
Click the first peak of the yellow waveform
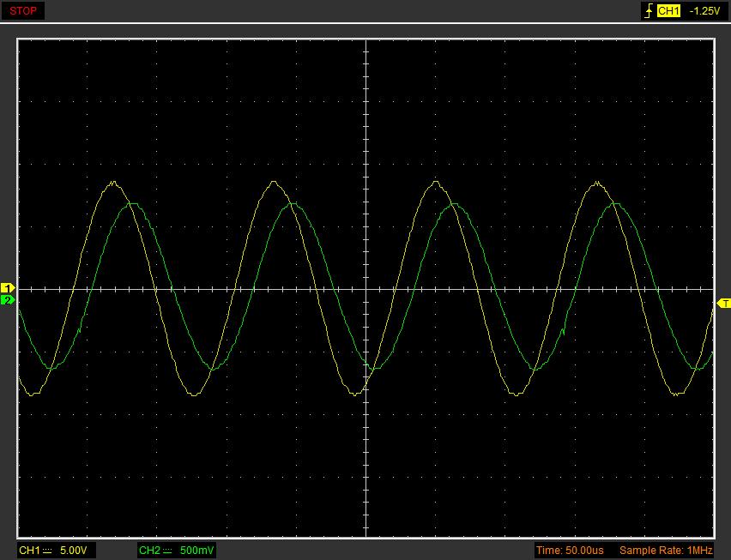click(114, 182)
